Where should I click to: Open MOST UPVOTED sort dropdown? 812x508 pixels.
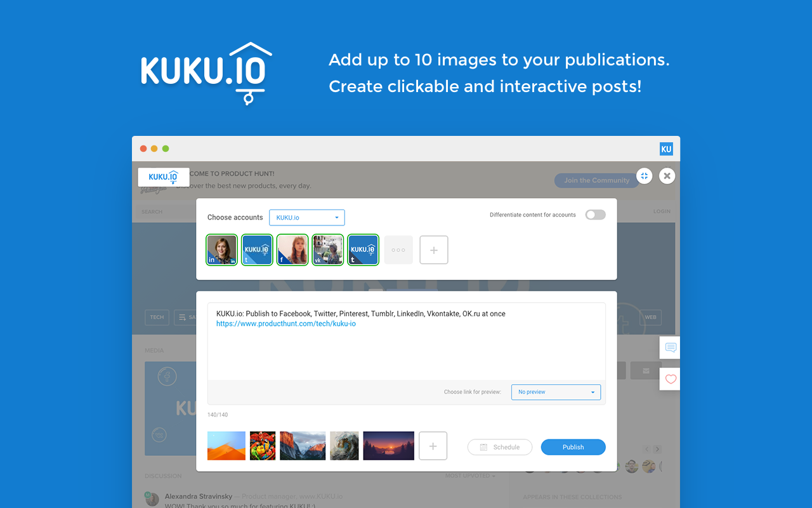click(x=470, y=476)
